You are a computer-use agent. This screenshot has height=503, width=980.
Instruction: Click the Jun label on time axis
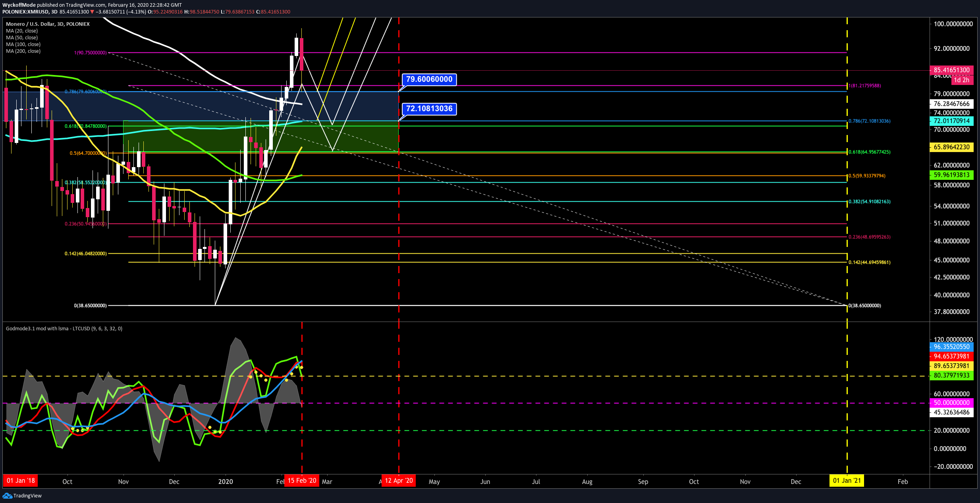485,482
